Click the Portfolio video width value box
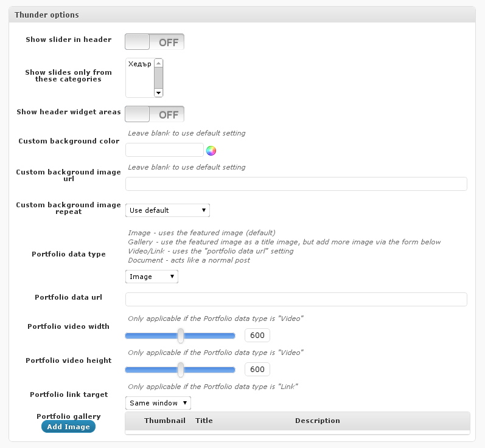This screenshot has width=485, height=448. coord(257,336)
